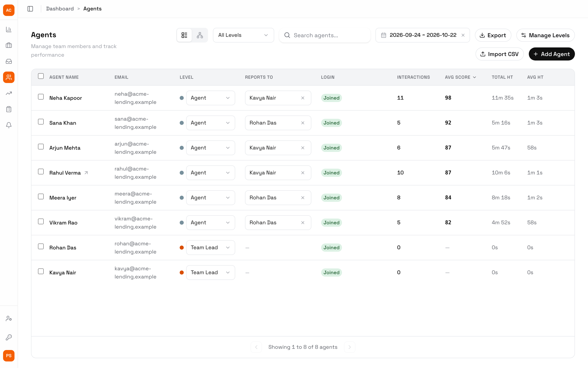
Task: Open Sana Khan's level dropdown
Action: (x=210, y=123)
